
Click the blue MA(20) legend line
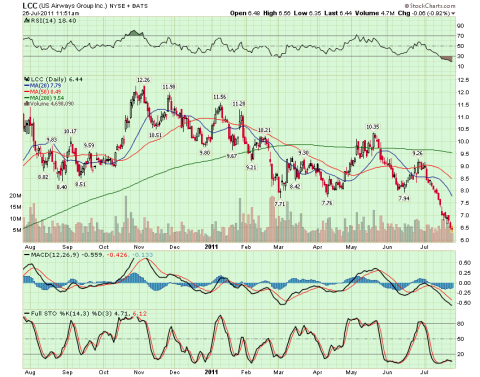tap(27, 86)
